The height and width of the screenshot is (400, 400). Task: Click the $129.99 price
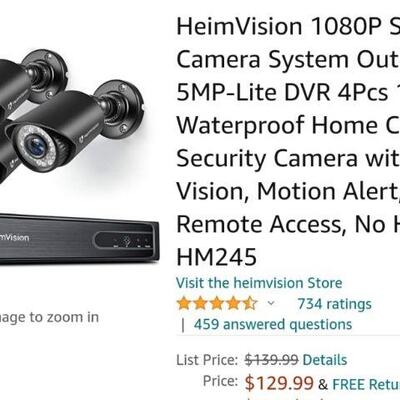pos(279,383)
